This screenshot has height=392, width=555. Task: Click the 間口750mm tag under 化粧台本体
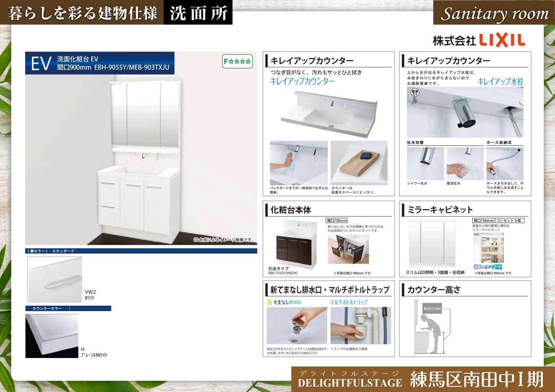336,220
